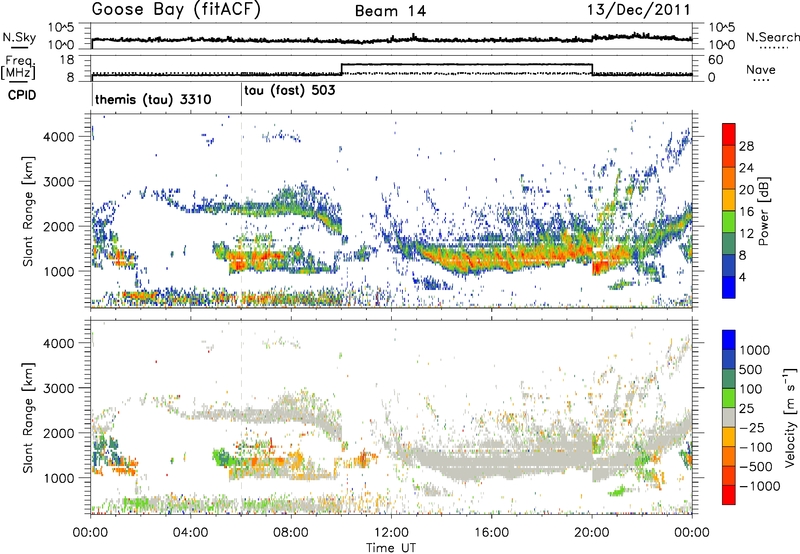Click 'Slant Range [km]' beside the velocity panel
Viewport: 800px width, 554px height.
tap(28, 417)
